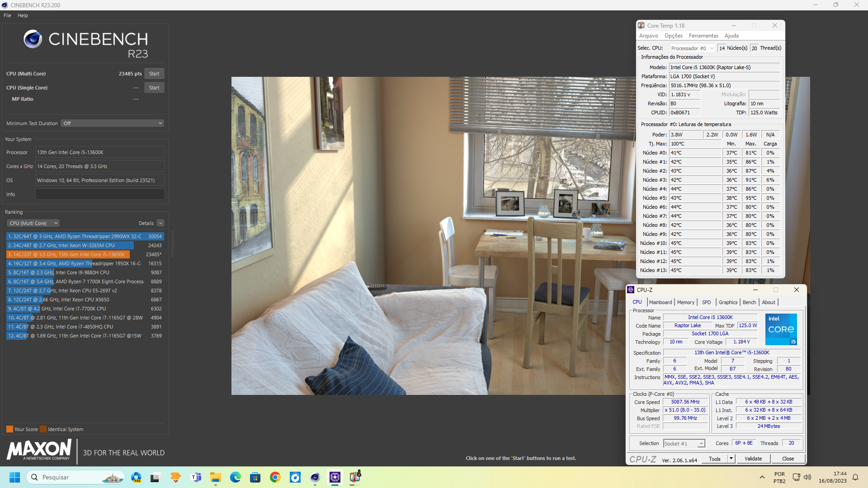
Task: Select the Core i7-4850HQ ranking entry
Action: tap(85, 327)
